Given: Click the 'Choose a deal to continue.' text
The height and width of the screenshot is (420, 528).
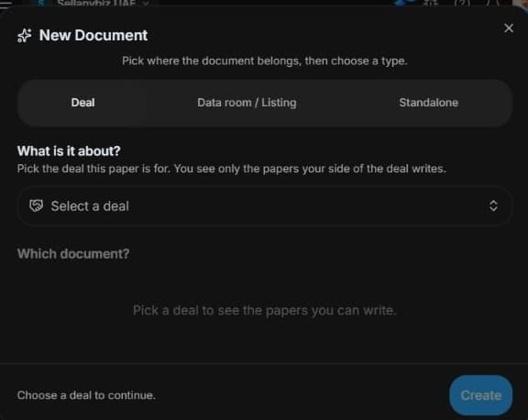Looking at the screenshot, I should pyautogui.click(x=86, y=395).
